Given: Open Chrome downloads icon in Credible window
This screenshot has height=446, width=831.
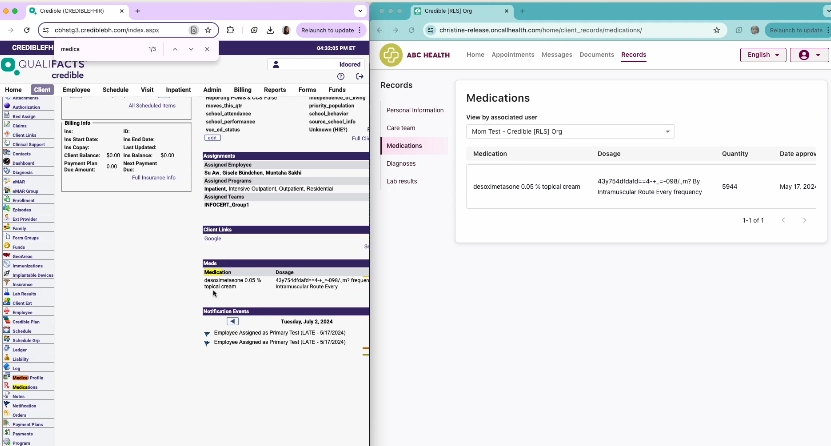Looking at the screenshot, I should (270, 30).
